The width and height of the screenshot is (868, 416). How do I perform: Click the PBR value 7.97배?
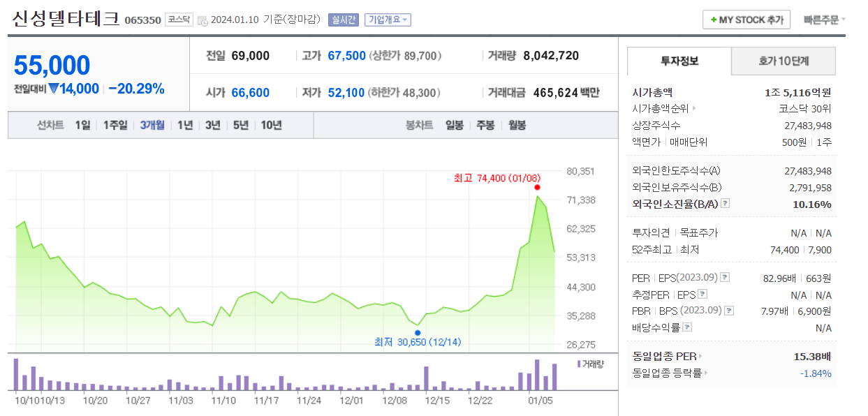(774, 311)
